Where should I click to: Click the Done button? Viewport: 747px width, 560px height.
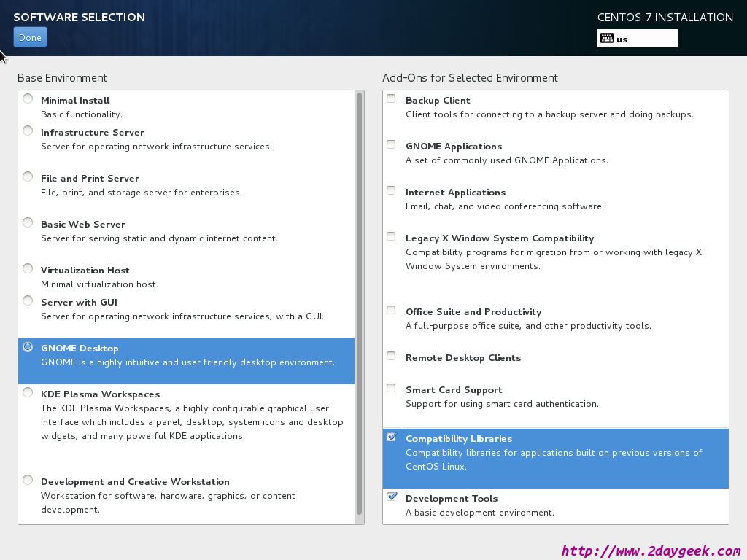30,37
